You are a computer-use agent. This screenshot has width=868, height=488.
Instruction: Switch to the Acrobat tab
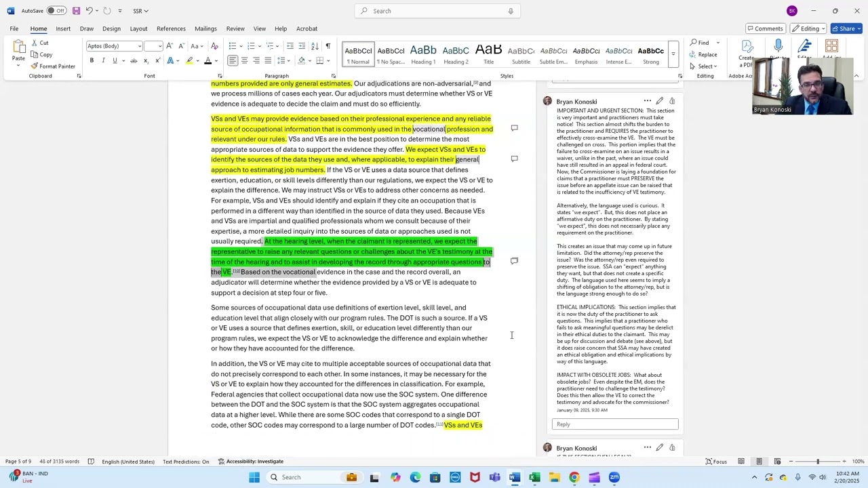(307, 28)
